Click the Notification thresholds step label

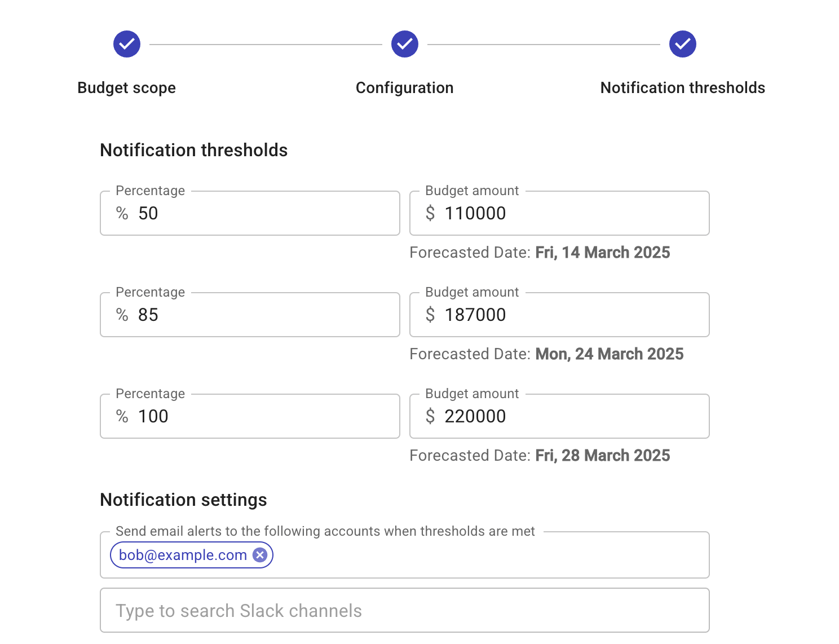682,87
